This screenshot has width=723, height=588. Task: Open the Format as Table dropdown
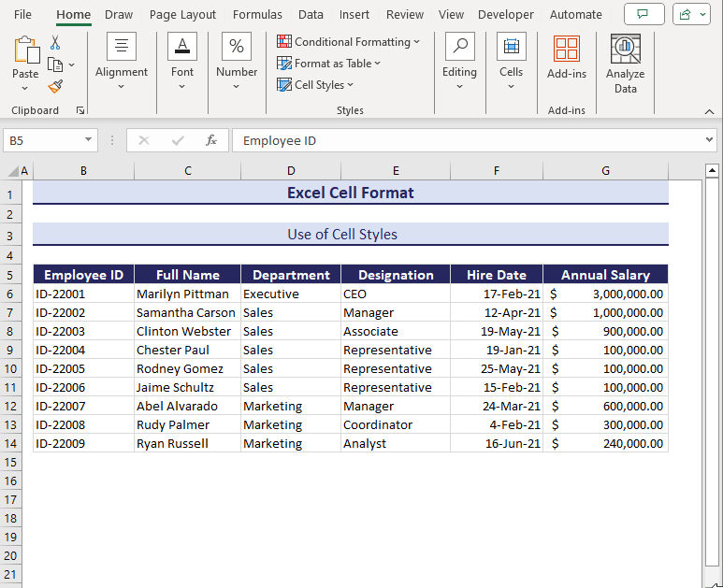[328, 64]
